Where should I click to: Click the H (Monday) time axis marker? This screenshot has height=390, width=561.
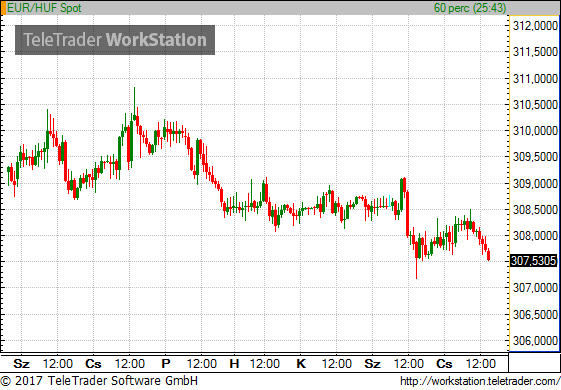234,364
